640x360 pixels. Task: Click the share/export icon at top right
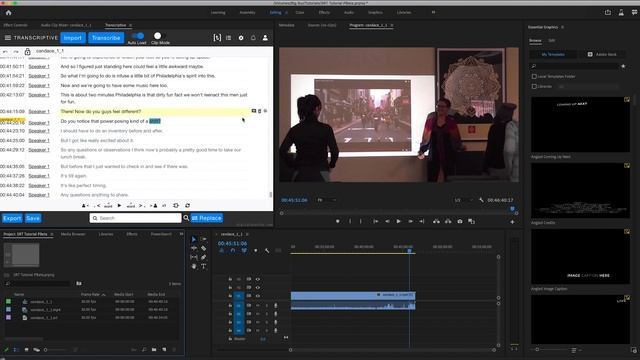pos(608,13)
